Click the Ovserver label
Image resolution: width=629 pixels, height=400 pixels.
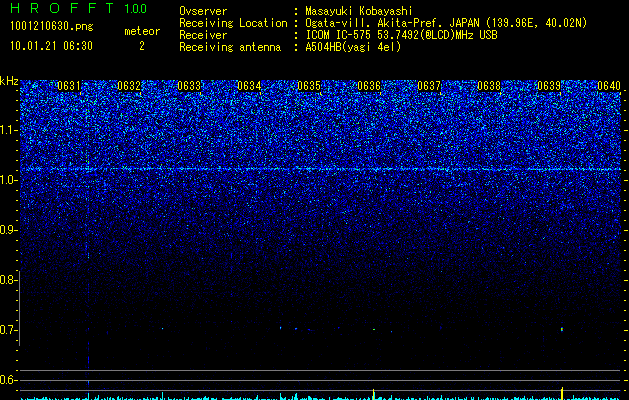203,11
